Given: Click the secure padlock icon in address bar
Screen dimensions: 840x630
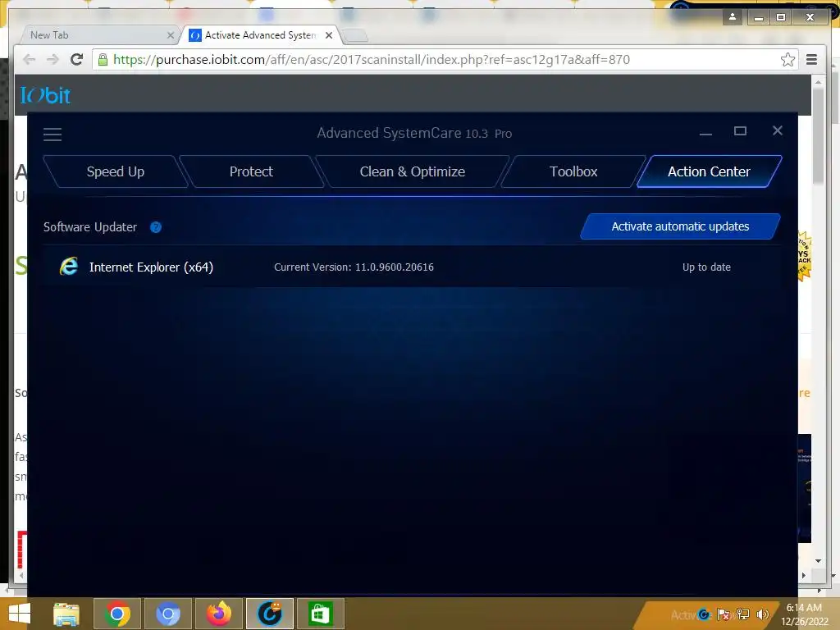Looking at the screenshot, I should 103,59.
